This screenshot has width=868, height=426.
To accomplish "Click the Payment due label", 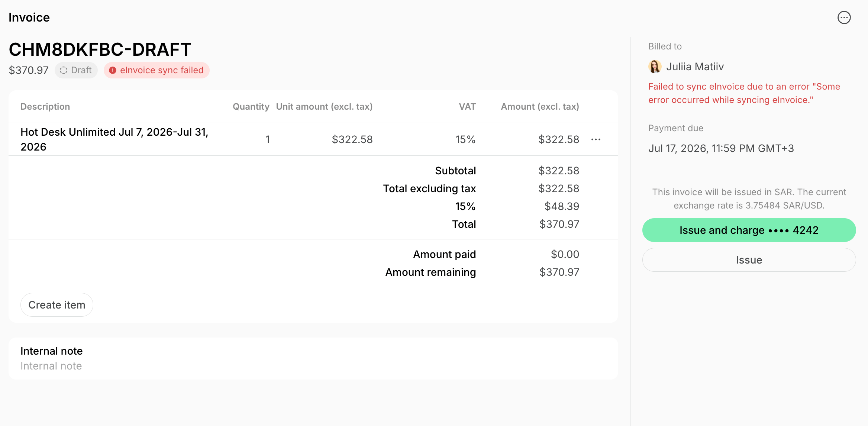I will tap(676, 128).
